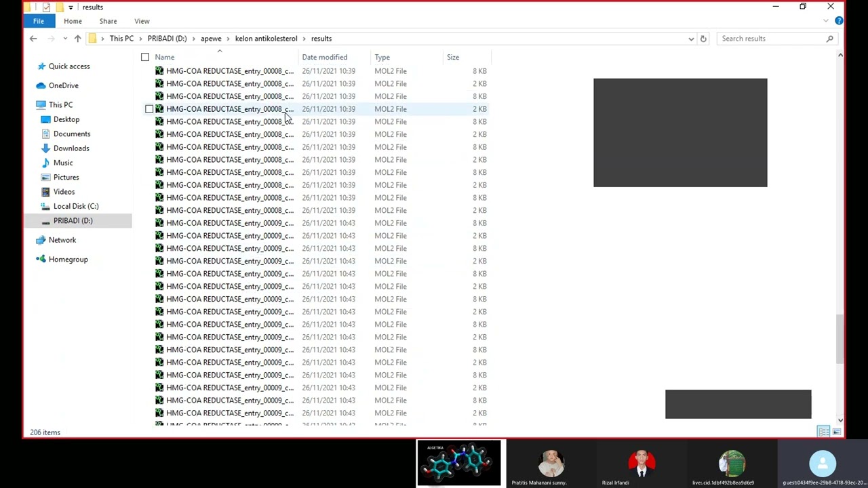The width and height of the screenshot is (868, 488).
Task: Check the highlighted file row checkbox
Action: 149,108
